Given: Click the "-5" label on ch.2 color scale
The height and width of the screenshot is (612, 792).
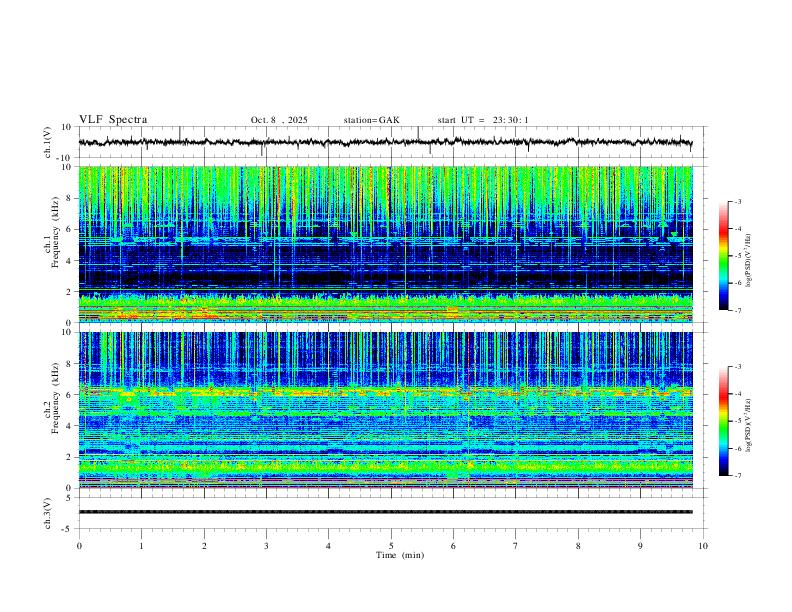Looking at the screenshot, I should (x=737, y=421).
